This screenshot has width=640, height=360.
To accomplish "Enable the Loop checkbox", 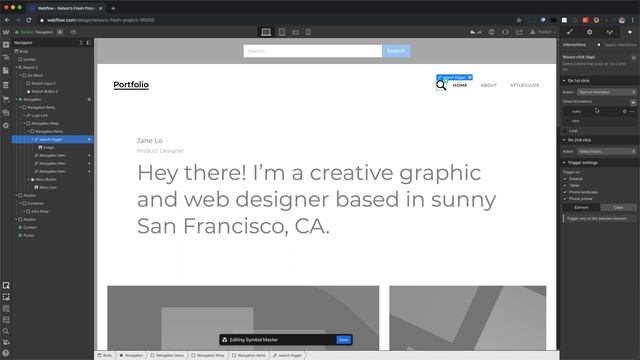I will pos(565,131).
